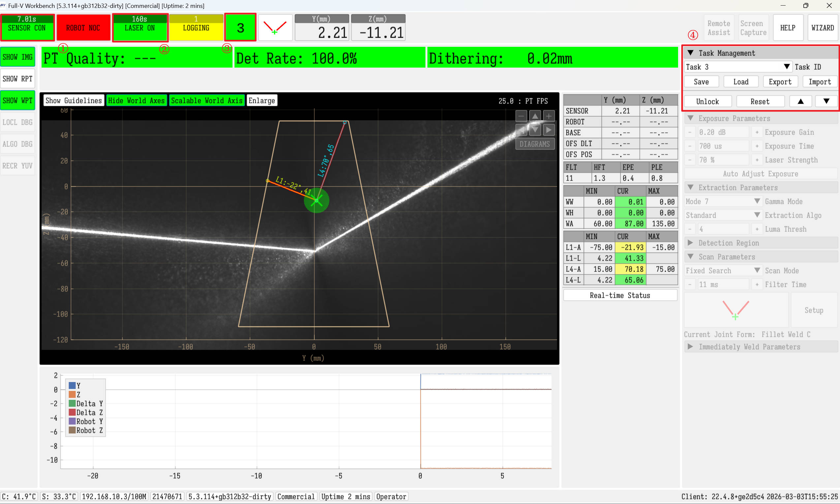
Task: Click the Export task button
Action: (780, 82)
